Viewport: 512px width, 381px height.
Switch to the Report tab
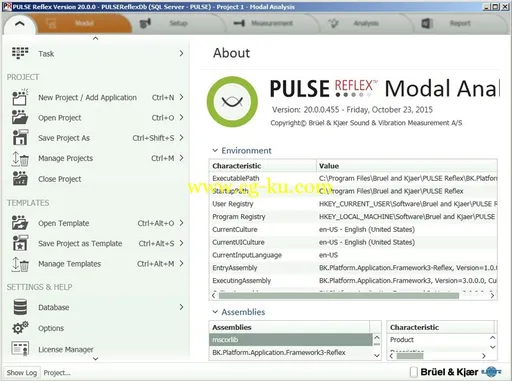click(x=460, y=23)
